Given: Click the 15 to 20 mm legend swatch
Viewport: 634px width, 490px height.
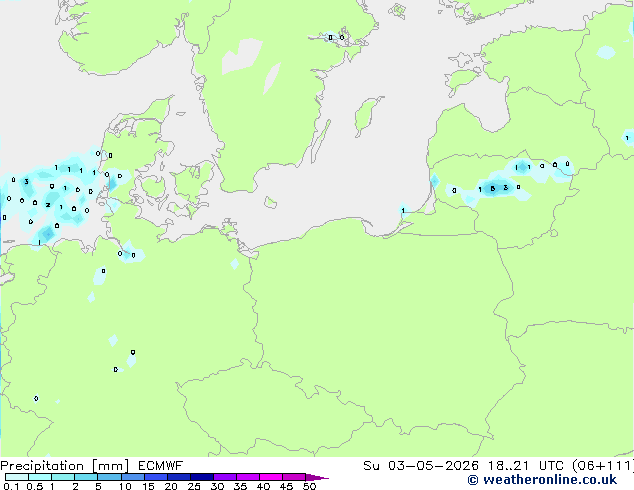Looking at the screenshot, I should coord(155,477).
